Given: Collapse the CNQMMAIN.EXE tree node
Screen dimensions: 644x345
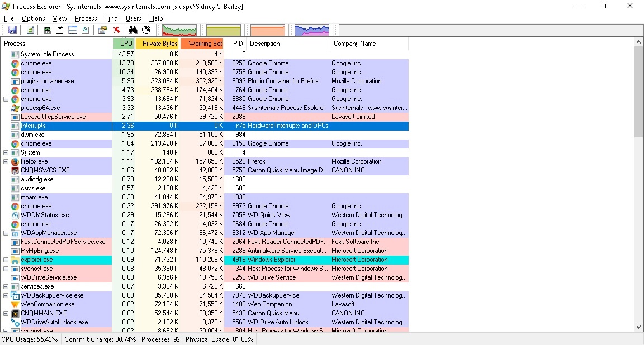Looking at the screenshot, I should 6,313.
